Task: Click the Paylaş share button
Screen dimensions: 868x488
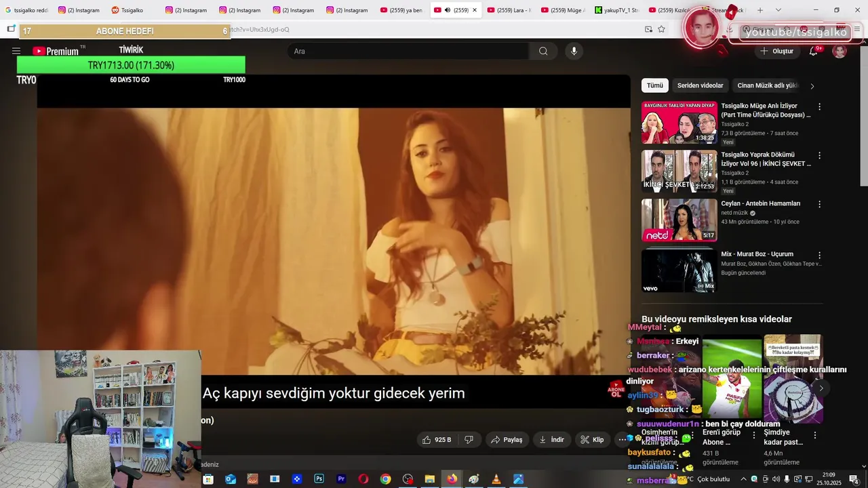Action: pyautogui.click(x=507, y=440)
